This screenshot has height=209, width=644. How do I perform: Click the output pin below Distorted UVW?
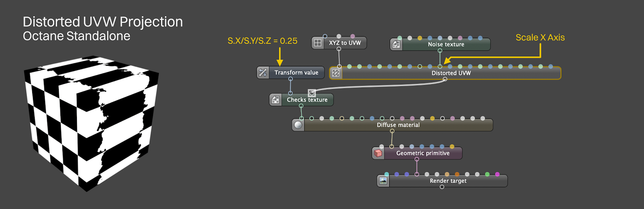pyautogui.click(x=445, y=79)
